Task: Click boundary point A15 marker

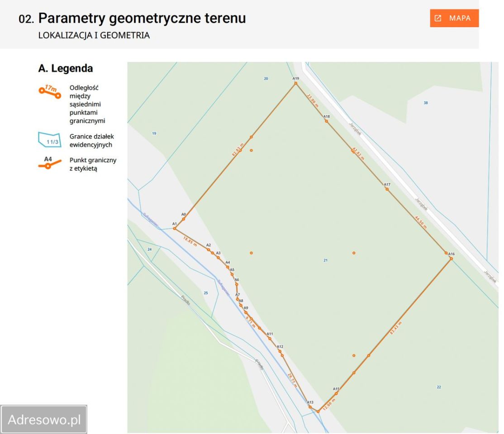Action: [x=336, y=393]
